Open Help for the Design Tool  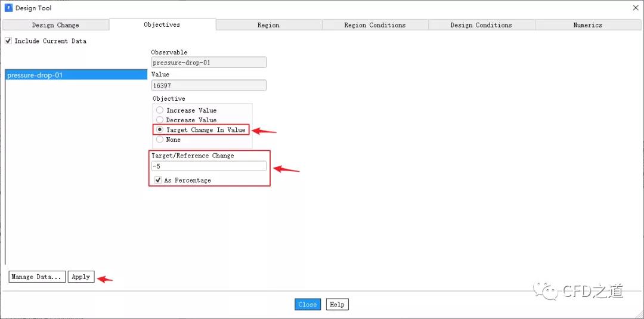point(337,304)
